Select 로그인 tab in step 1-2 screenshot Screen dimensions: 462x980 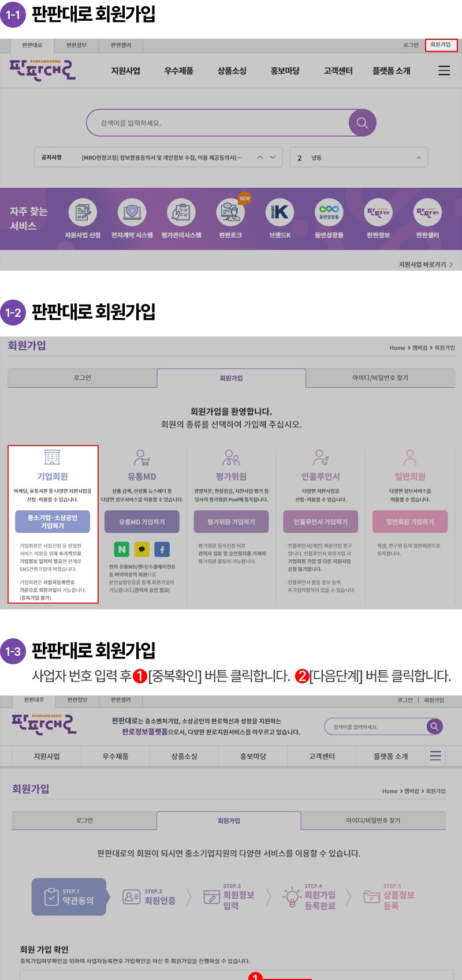pos(83,378)
